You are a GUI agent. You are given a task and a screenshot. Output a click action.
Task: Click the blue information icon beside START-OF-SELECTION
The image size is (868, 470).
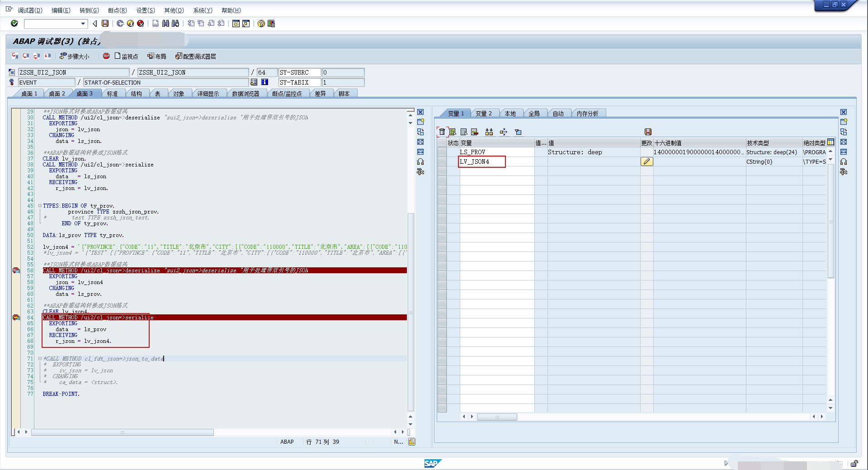point(265,82)
